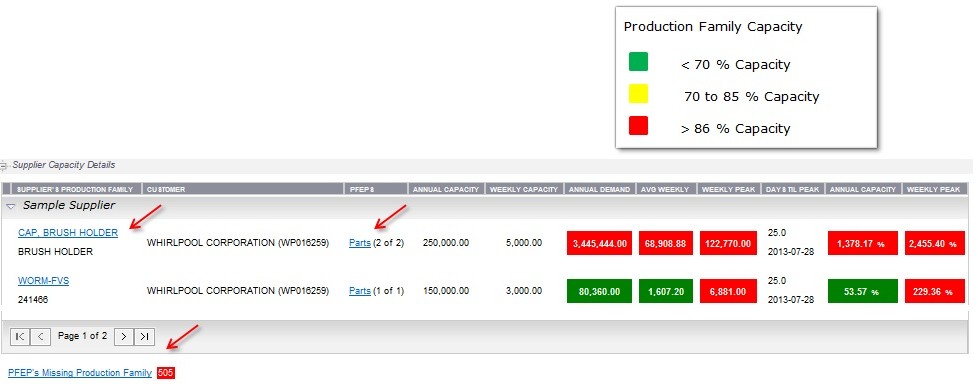Sort by Annual Demand column header
The image size is (978, 384).
pos(599,189)
